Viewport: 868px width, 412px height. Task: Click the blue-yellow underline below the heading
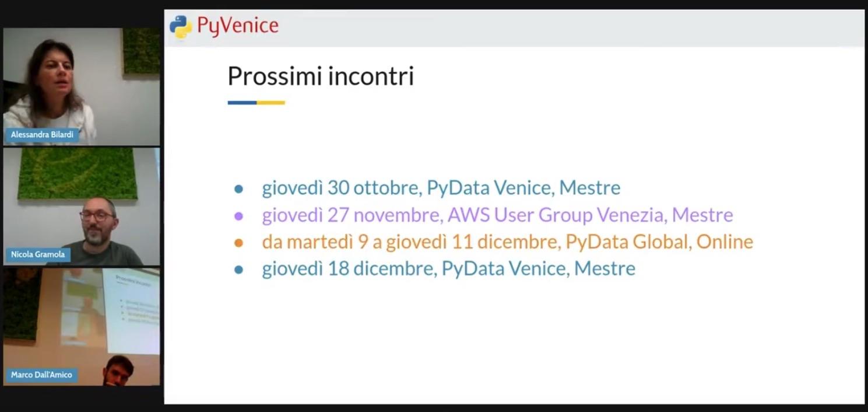[x=256, y=103]
